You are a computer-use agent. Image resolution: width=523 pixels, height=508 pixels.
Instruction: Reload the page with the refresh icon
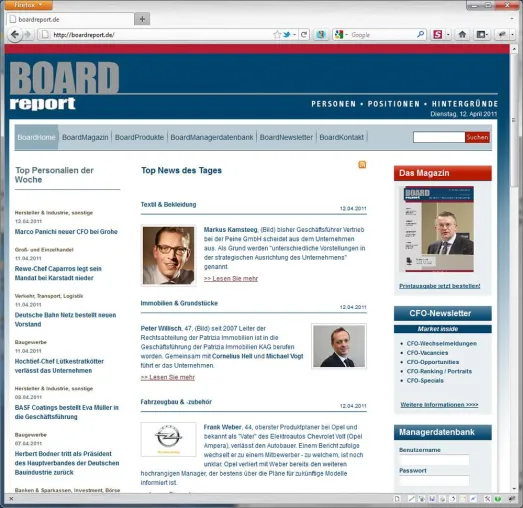point(304,34)
